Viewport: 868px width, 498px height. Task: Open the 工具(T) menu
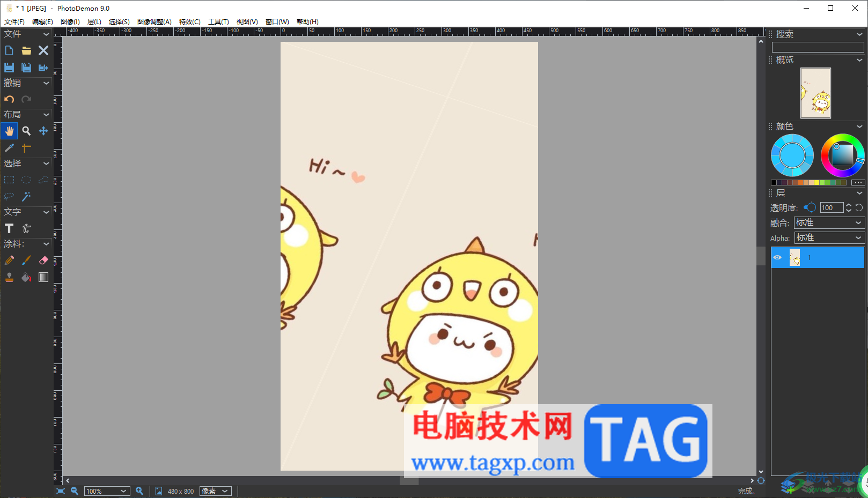click(218, 22)
